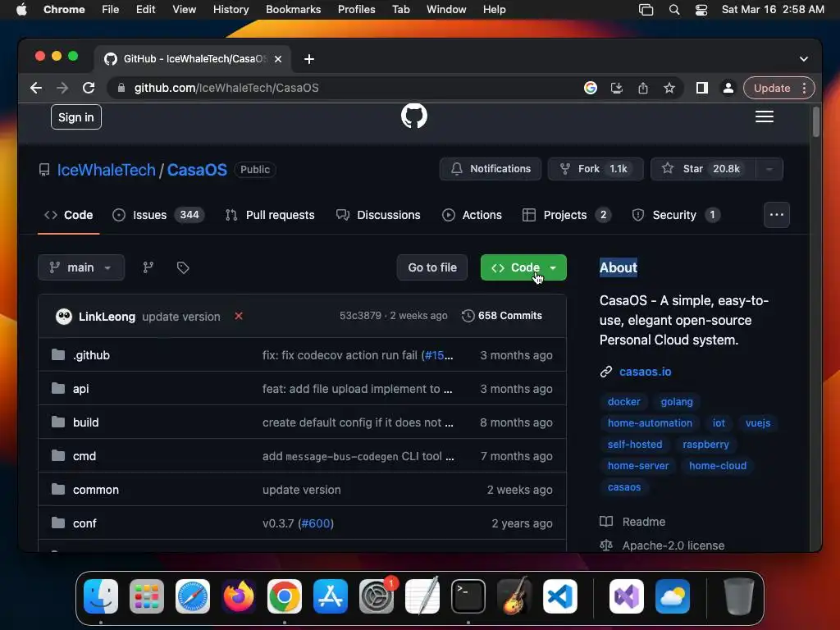Click the page vertical scrollbar
840x630 pixels.
point(815,122)
